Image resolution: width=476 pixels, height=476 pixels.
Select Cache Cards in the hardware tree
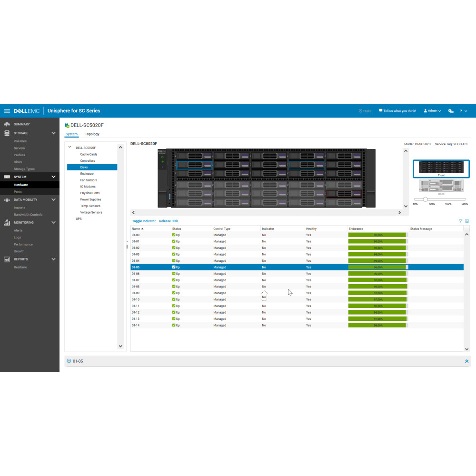pyautogui.click(x=89, y=154)
